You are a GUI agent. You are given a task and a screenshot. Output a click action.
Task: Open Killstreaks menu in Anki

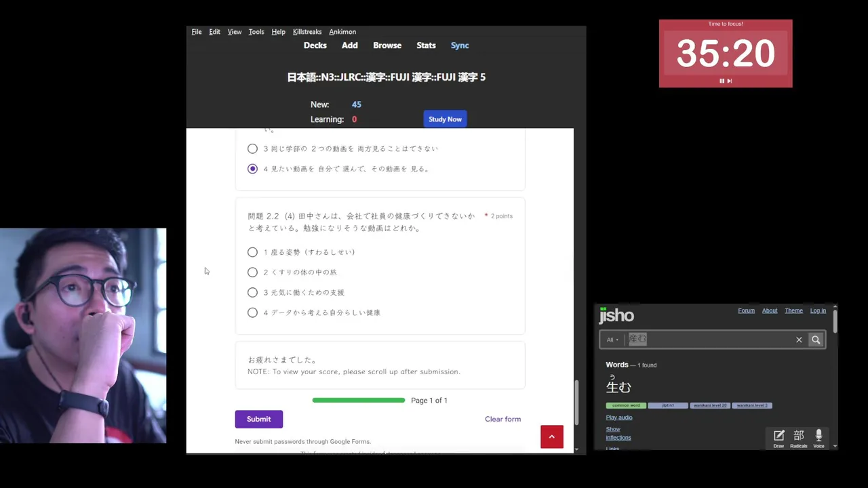[x=307, y=32]
